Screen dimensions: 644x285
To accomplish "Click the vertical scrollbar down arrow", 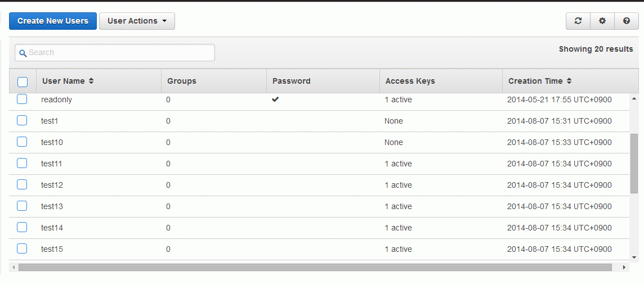I will tap(634, 257).
